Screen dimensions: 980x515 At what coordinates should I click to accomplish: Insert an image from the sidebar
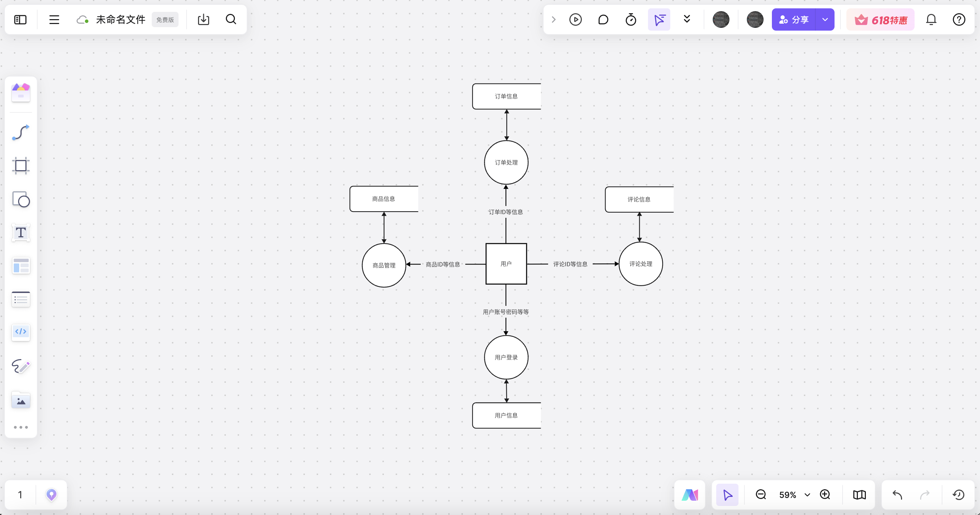click(21, 400)
